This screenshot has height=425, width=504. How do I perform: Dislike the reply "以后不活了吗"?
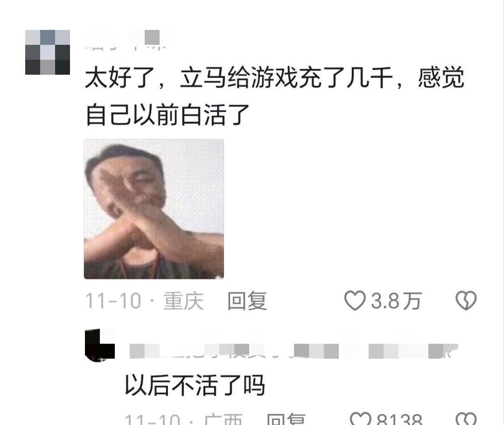pos(466,418)
